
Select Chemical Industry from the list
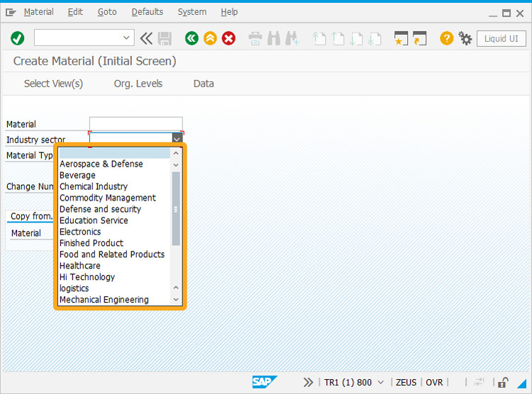point(94,186)
